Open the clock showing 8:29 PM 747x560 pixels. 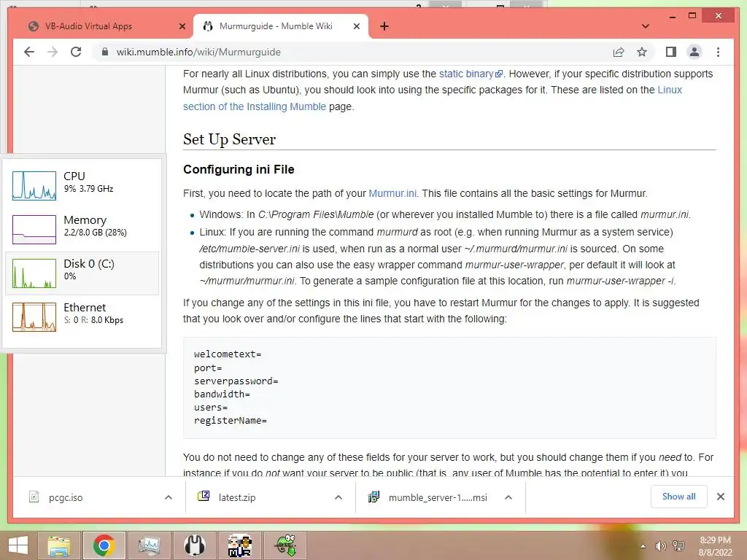[715, 546]
